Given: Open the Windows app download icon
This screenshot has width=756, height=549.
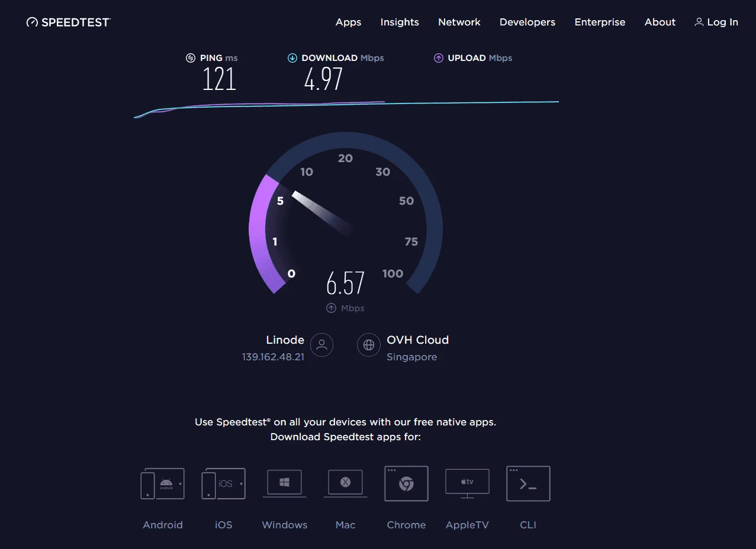Looking at the screenshot, I should tap(285, 484).
